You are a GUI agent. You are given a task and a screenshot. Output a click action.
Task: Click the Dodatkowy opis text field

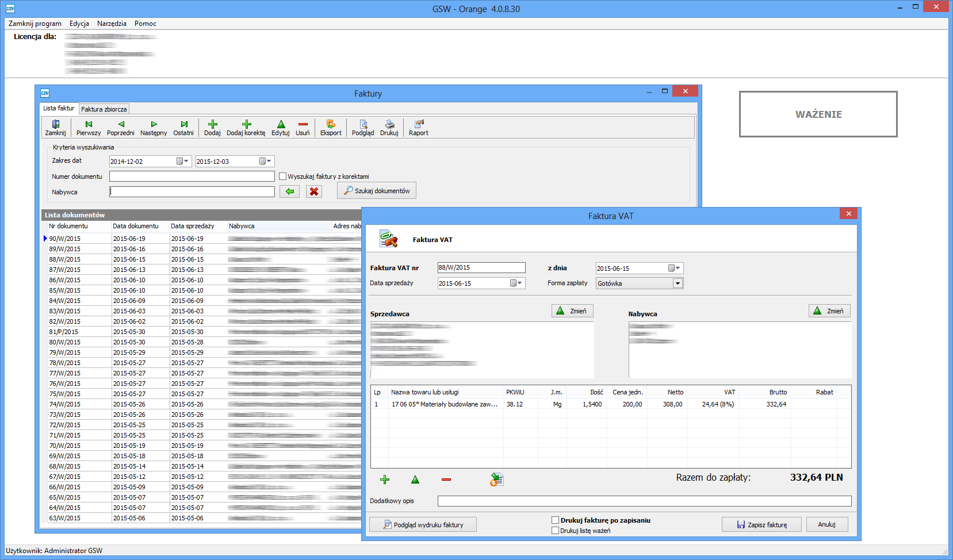coord(644,501)
